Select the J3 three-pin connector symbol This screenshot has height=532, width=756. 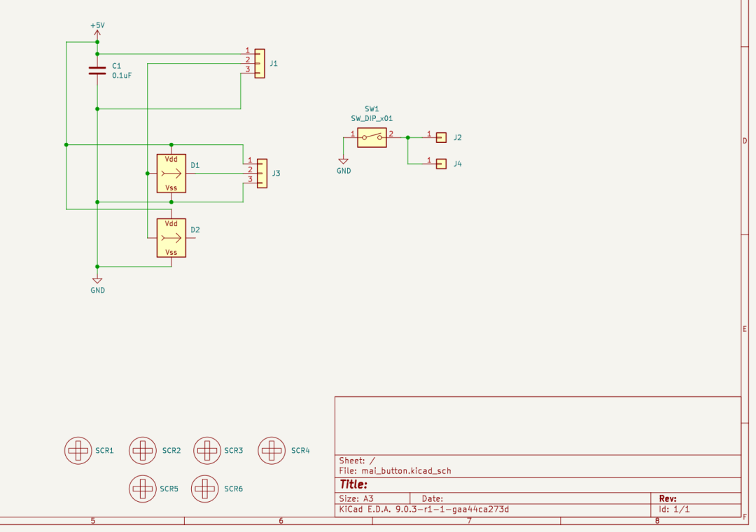[262, 173]
